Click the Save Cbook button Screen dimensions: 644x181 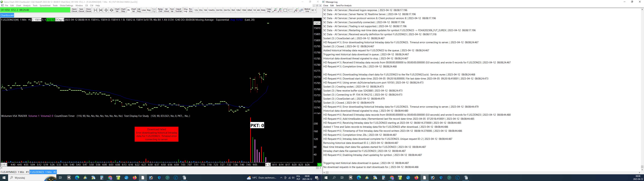[81, 10]
